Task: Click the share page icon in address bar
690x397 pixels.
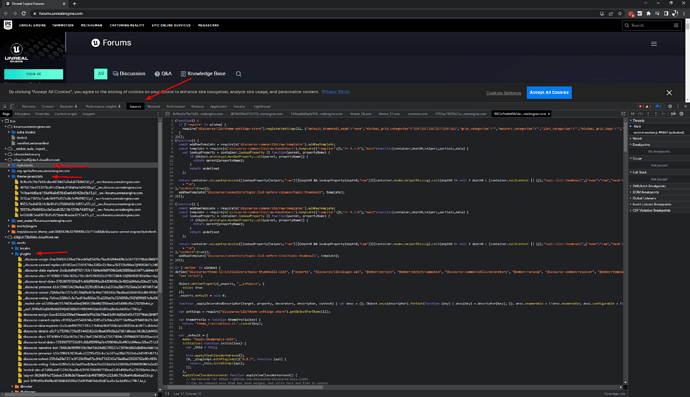Action: click(x=611, y=14)
